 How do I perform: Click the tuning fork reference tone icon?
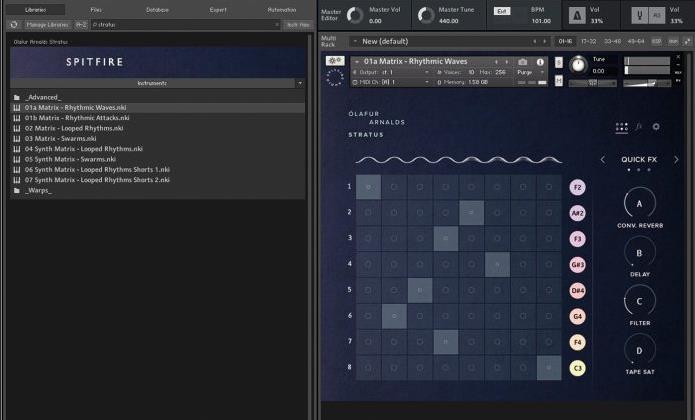point(640,16)
